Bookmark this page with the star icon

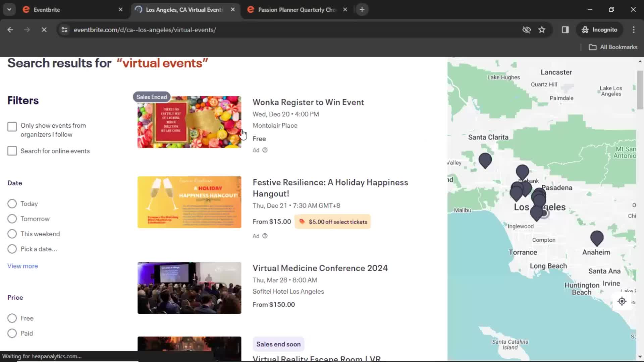coord(542,30)
